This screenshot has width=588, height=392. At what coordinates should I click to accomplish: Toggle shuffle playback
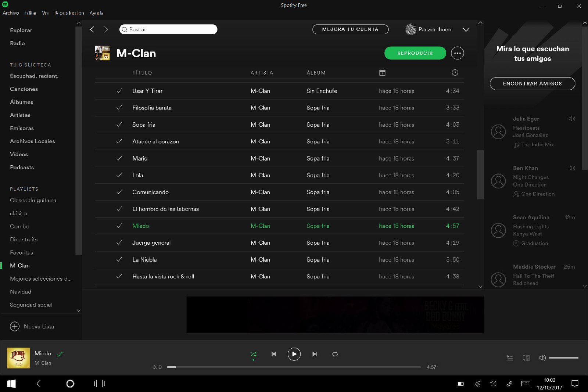point(254,355)
